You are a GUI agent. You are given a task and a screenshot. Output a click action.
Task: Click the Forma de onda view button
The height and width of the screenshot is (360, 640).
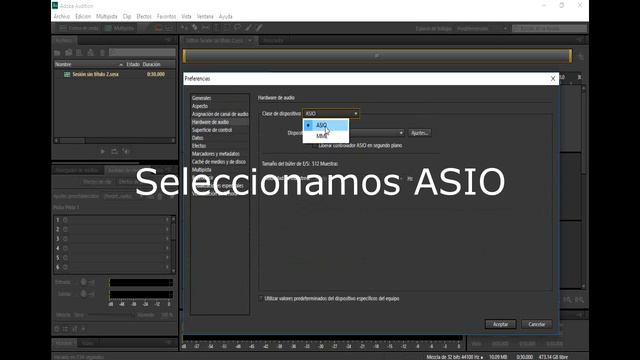[79, 28]
